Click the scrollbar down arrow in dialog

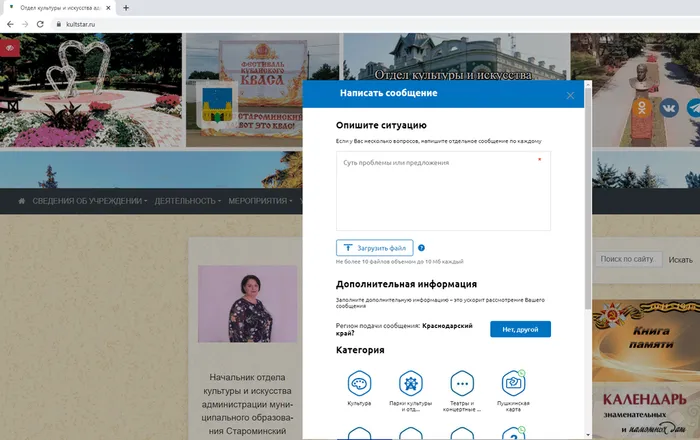tap(588, 435)
